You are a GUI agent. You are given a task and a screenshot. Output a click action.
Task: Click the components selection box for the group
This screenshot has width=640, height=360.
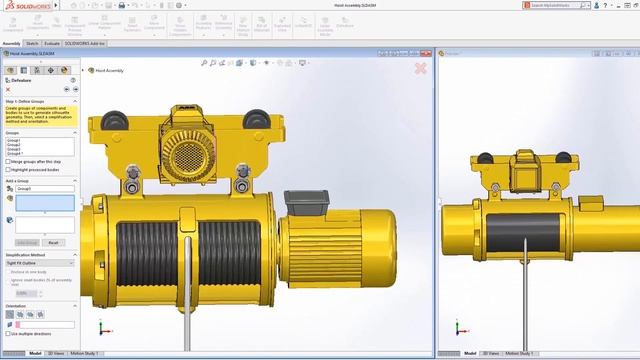tap(45, 203)
